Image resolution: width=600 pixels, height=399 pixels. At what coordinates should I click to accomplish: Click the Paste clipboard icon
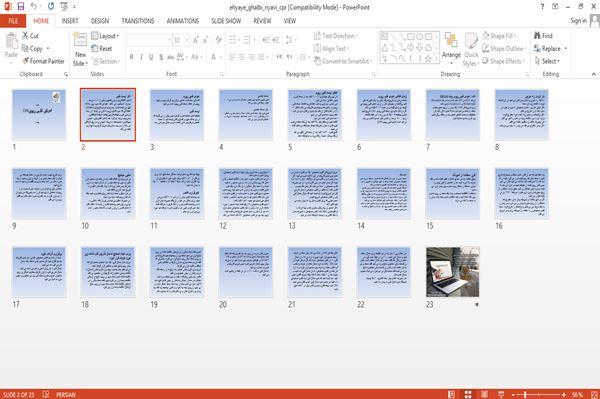click(11, 41)
